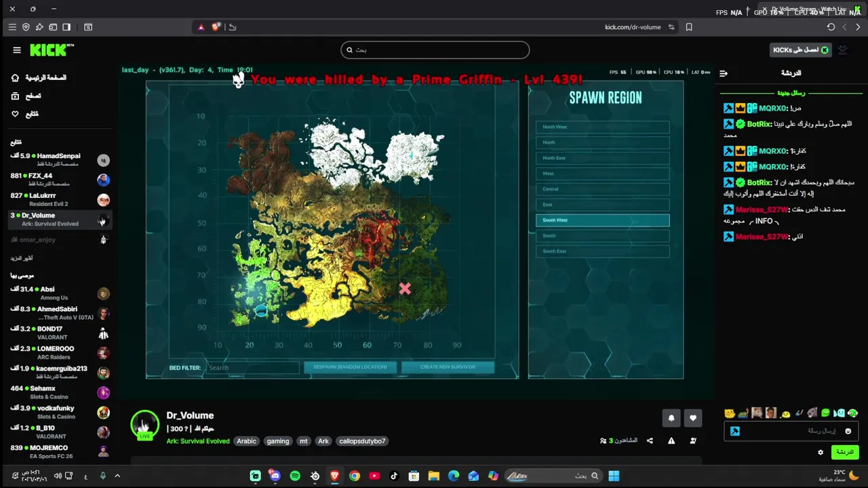This screenshot has width=868, height=488.
Task: Go to the Kick home page link with house icon
Action: [39, 78]
